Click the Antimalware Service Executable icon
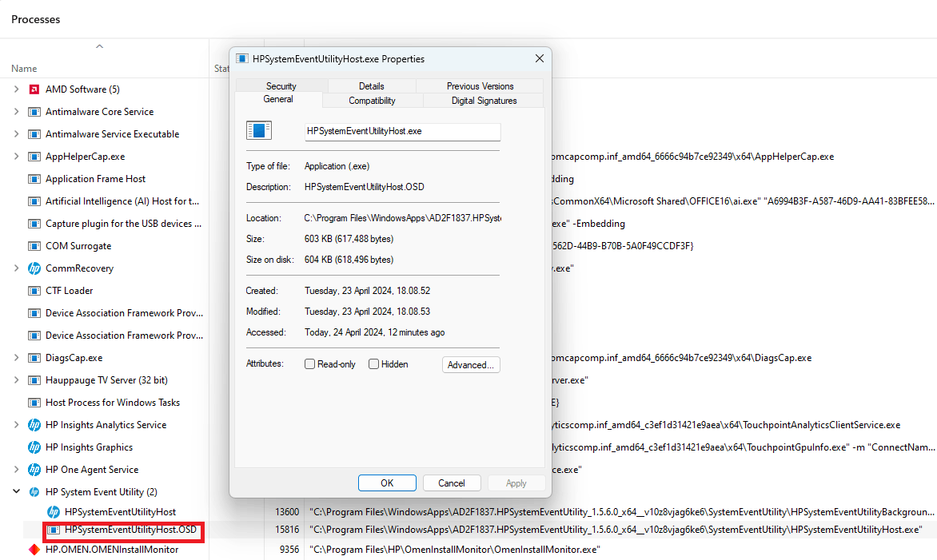 point(34,134)
